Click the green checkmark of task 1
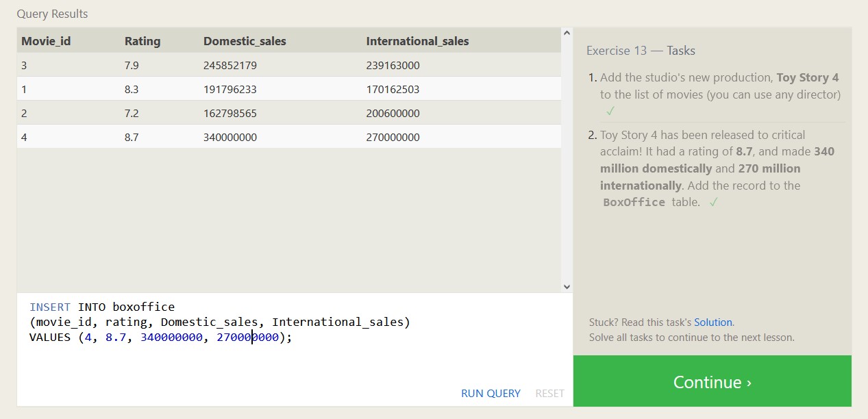 610,111
